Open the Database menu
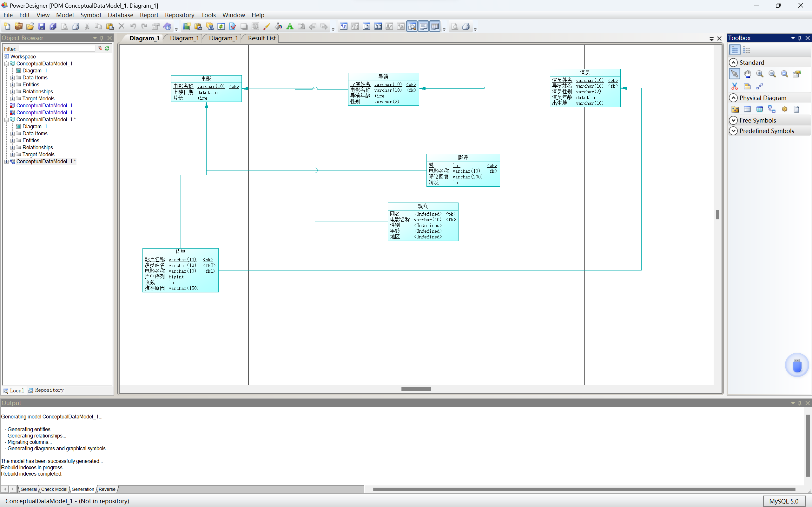812x507 pixels. pyautogui.click(x=120, y=15)
